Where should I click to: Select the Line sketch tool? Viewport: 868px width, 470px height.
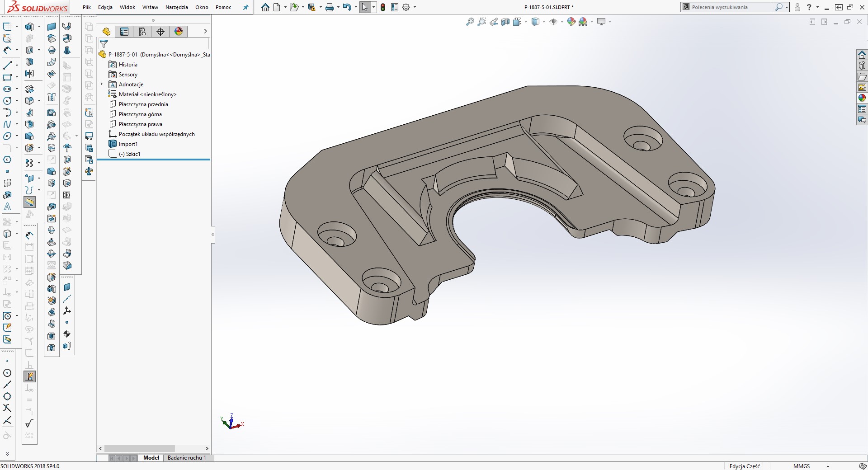(x=7, y=66)
